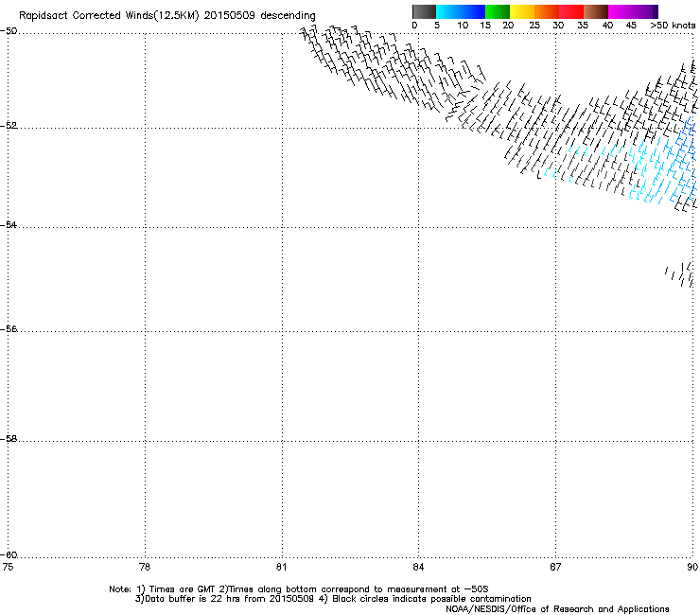The image size is (700, 615).
Task: Click the isolated wind barb cluster near -55 latitude
Action: 679,274
